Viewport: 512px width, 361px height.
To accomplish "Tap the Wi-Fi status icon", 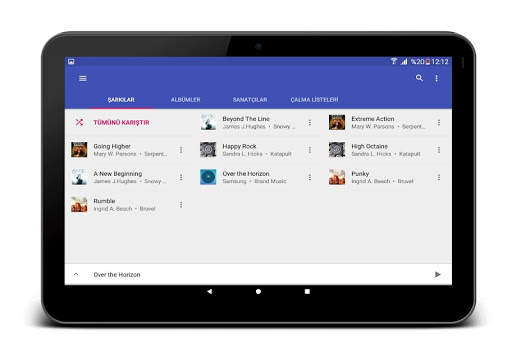I will coord(394,61).
